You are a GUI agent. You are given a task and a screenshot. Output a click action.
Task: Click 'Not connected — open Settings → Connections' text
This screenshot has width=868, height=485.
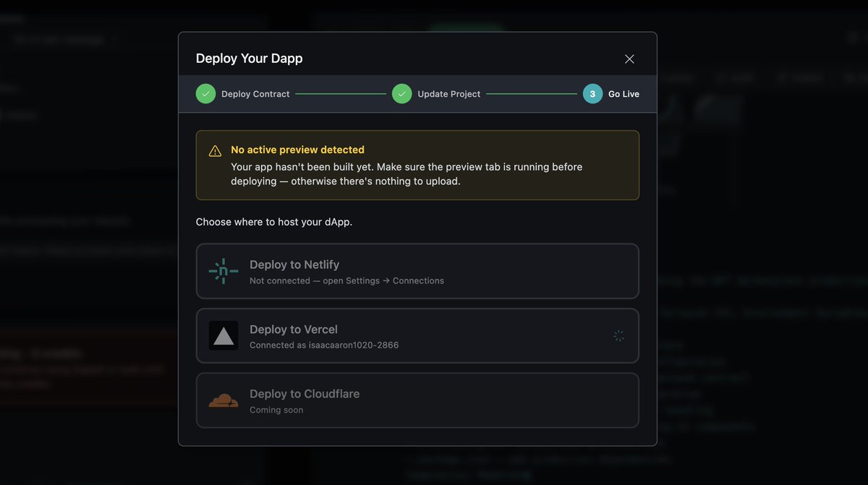[346, 280]
